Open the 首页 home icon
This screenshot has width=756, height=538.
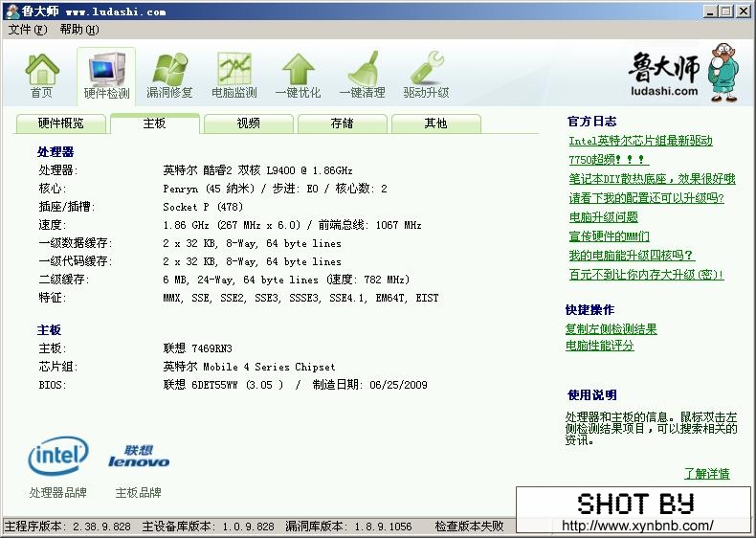(x=42, y=76)
